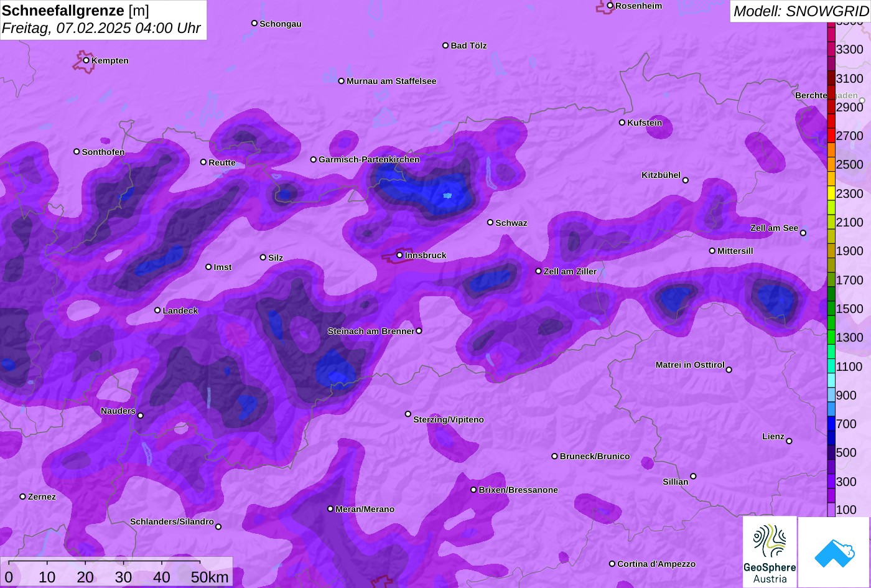
Task: Click the Sterzing/Vipiteno marker dot
Action: pos(408,414)
